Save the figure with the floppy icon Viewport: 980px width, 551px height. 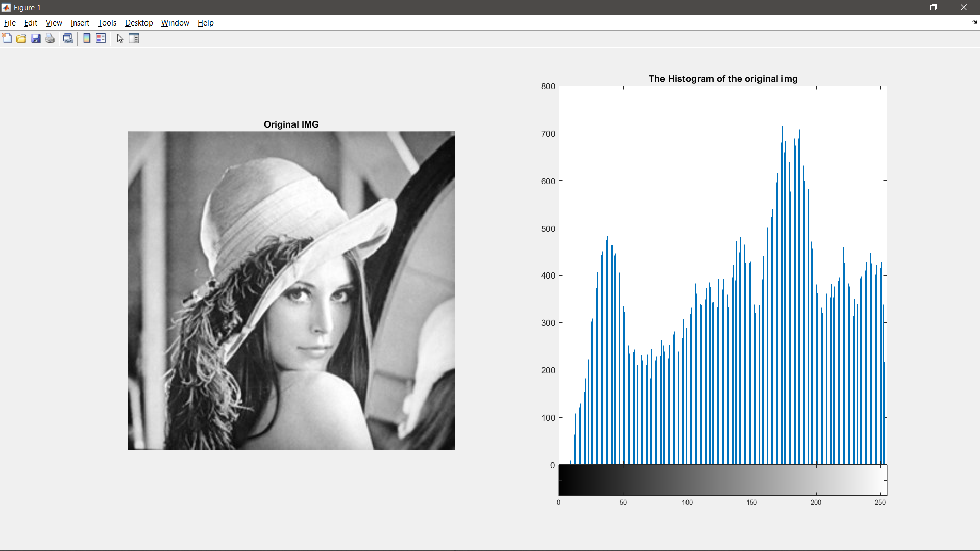coord(36,39)
